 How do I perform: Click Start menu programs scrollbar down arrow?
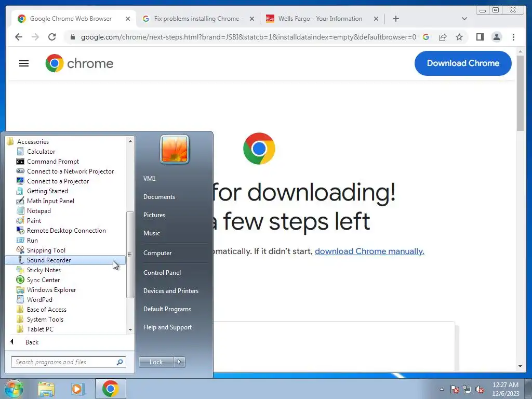(130, 329)
